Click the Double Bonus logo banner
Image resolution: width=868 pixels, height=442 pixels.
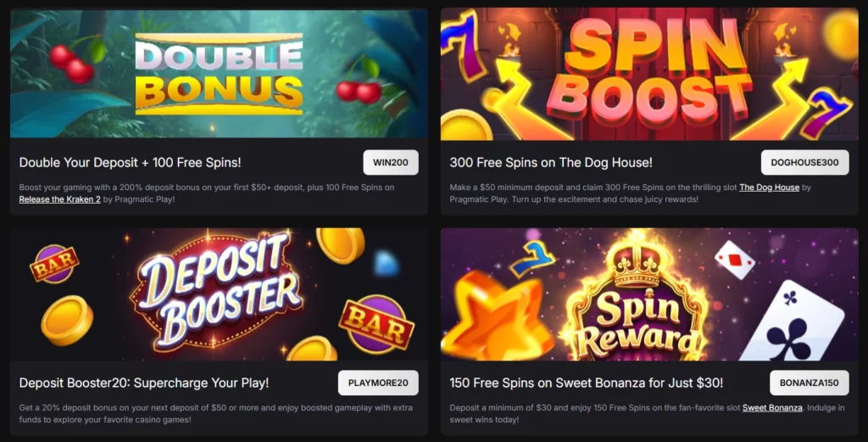220,74
